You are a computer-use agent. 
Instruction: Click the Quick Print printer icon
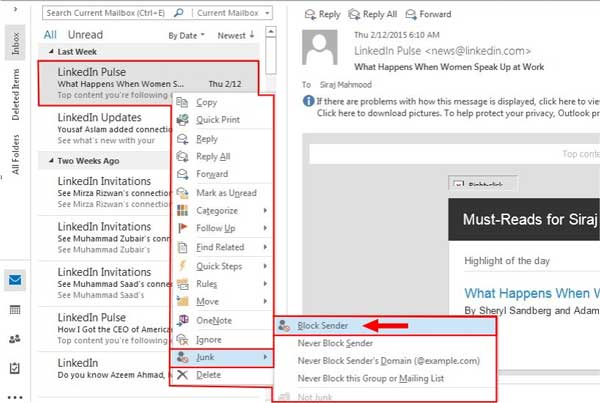click(183, 120)
